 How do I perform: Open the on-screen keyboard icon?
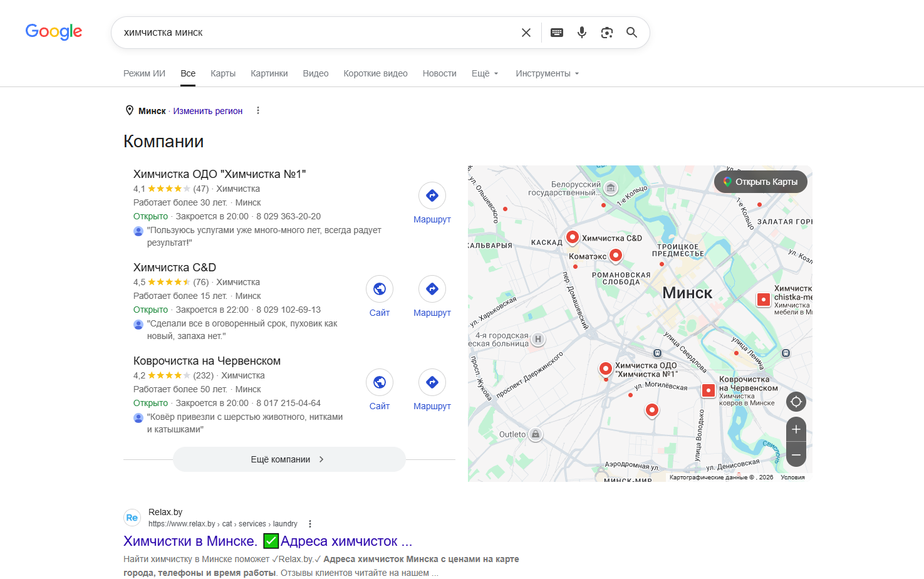[x=557, y=33]
